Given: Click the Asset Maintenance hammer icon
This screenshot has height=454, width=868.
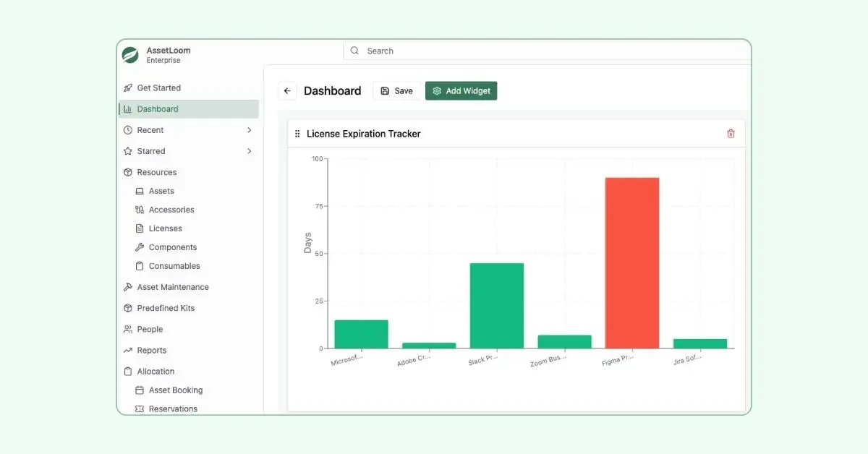Looking at the screenshot, I should (x=128, y=287).
